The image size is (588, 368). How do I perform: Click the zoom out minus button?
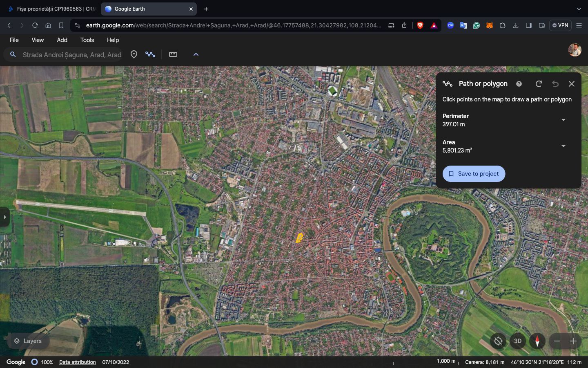(x=557, y=341)
